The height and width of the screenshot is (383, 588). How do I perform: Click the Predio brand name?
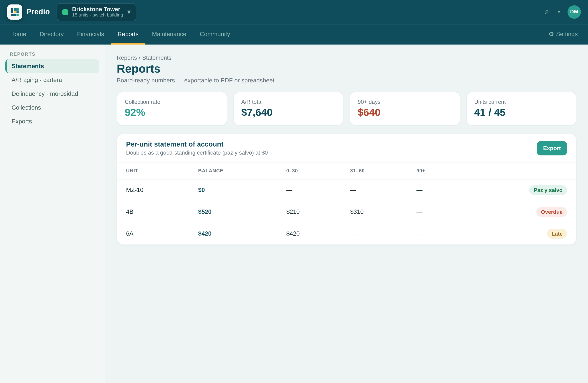pos(38,12)
